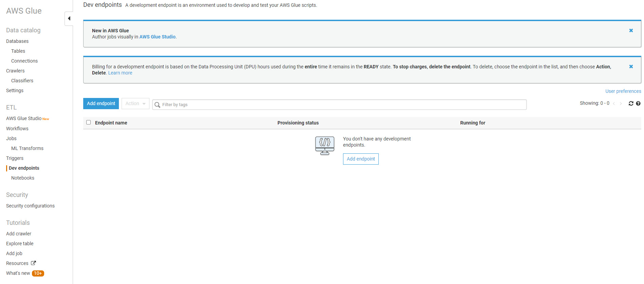Open Notebooks under Dev endpoints
The width and height of the screenshot is (644, 284).
pos(23,178)
